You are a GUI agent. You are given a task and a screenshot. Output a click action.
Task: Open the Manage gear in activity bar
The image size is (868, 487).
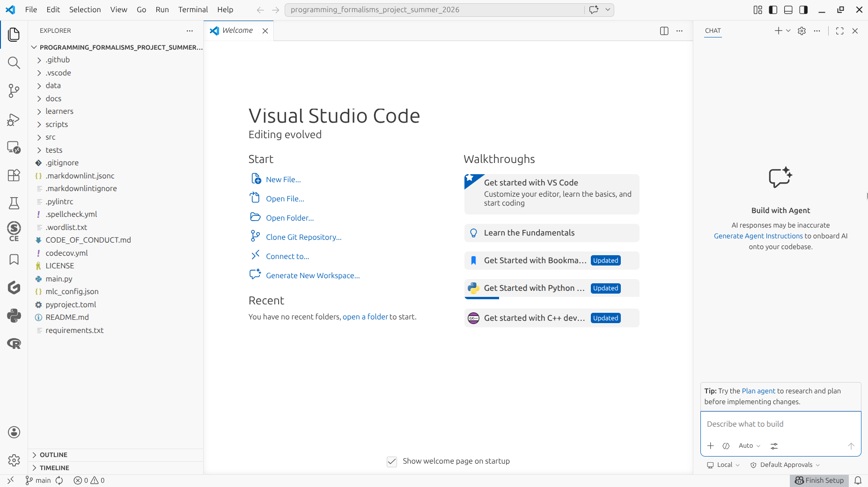pos(14,460)
